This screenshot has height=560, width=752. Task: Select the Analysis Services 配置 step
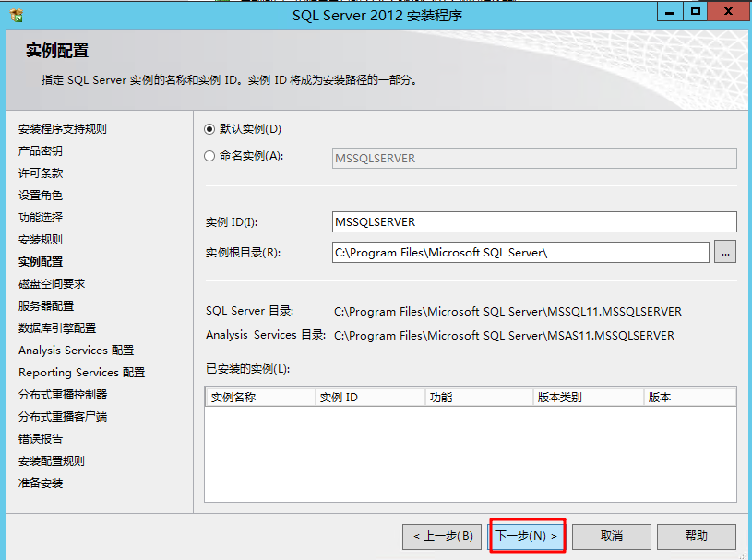coord(76,350)
